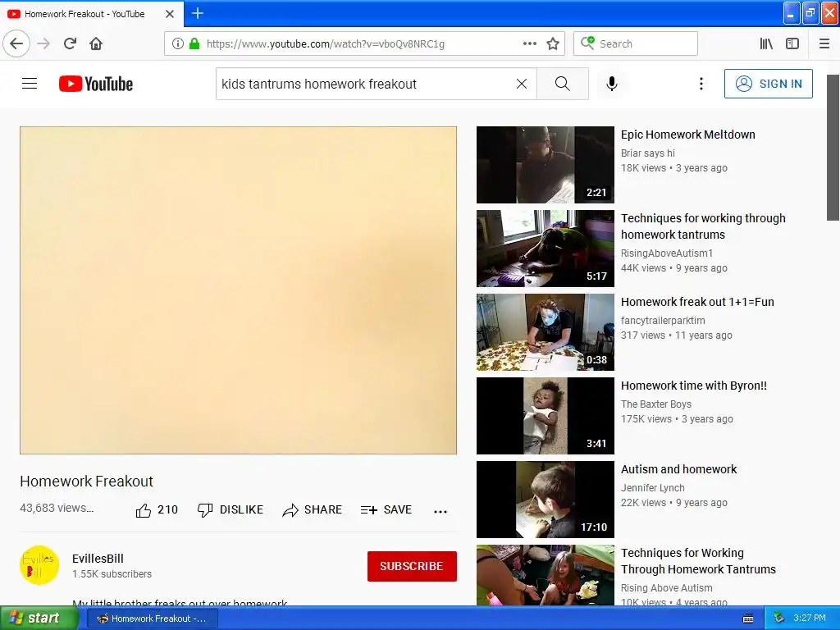Clear the YouTube search query

tap(522, 84)
